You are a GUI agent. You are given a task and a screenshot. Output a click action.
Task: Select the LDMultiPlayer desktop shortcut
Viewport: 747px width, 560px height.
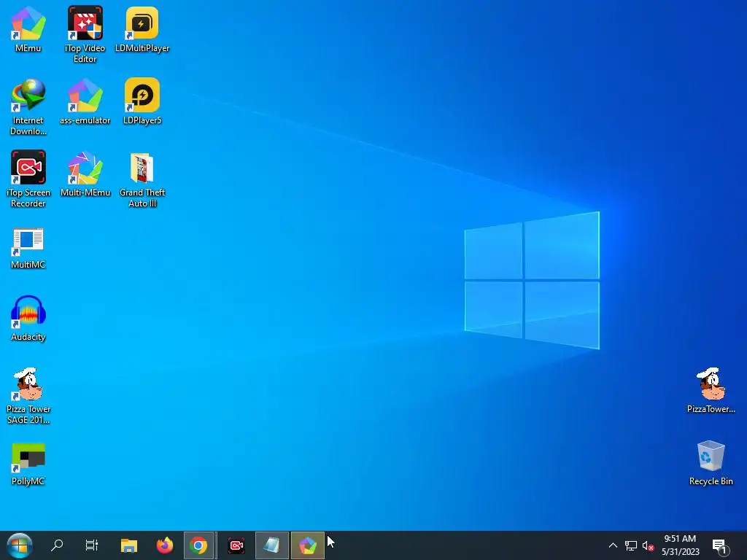pyautogui.click(x=142, y=29)
